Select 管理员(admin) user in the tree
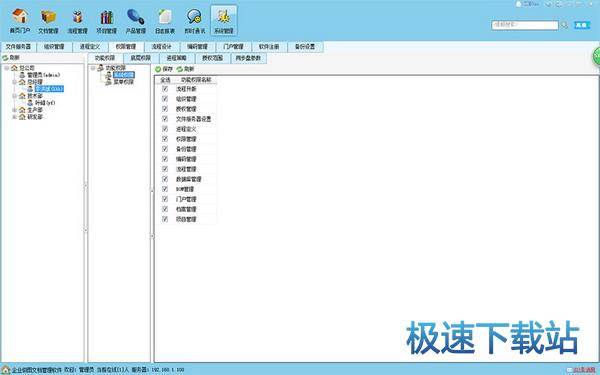The image size is (600, 375). [43, 75]
